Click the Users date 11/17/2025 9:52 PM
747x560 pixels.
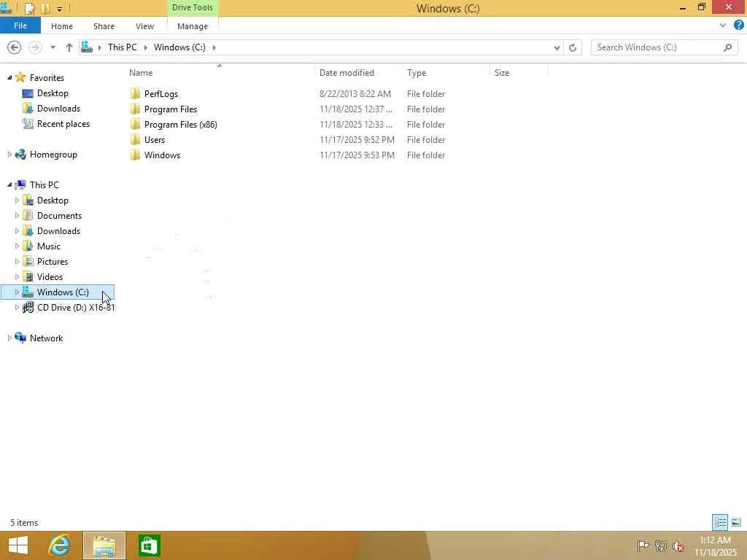click(x=357, y=139)
